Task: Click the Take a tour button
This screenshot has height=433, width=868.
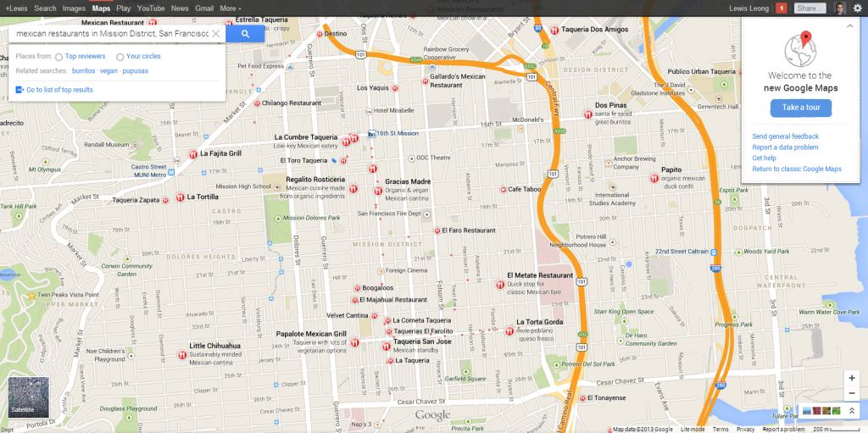Action: tap(800, 108)
